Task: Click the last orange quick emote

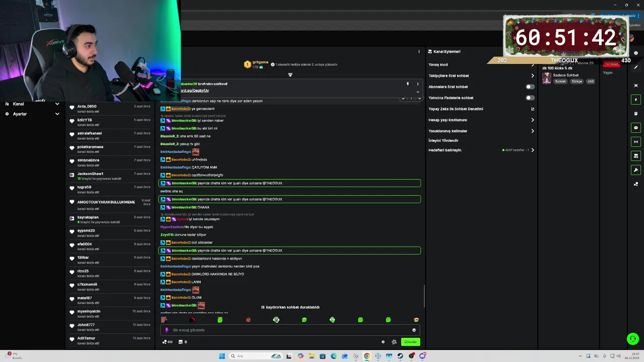Action: [416, 320]
